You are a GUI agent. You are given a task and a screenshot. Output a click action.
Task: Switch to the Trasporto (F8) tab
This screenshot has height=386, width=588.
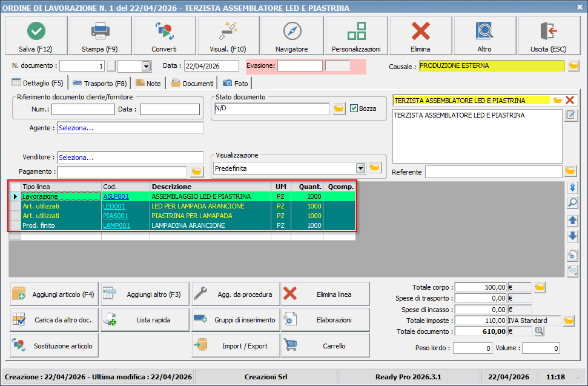(99, 84)
